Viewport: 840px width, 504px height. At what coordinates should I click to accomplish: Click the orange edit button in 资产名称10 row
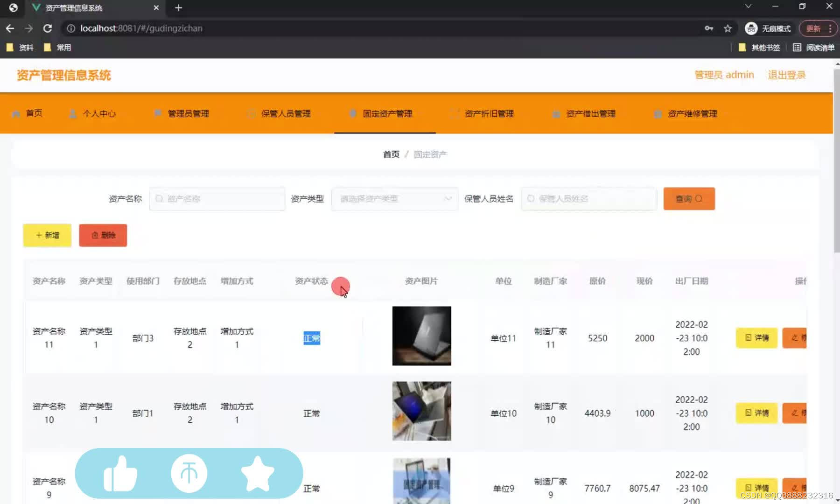794,413
